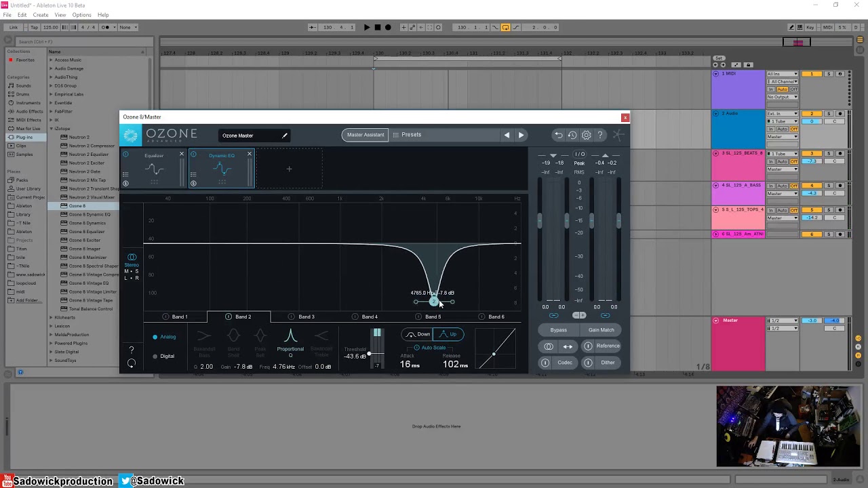The height and width of the screenshot is (488, 868).
Task: Go to next Ozone preset arrow
Action: click(x=521, y=135)
